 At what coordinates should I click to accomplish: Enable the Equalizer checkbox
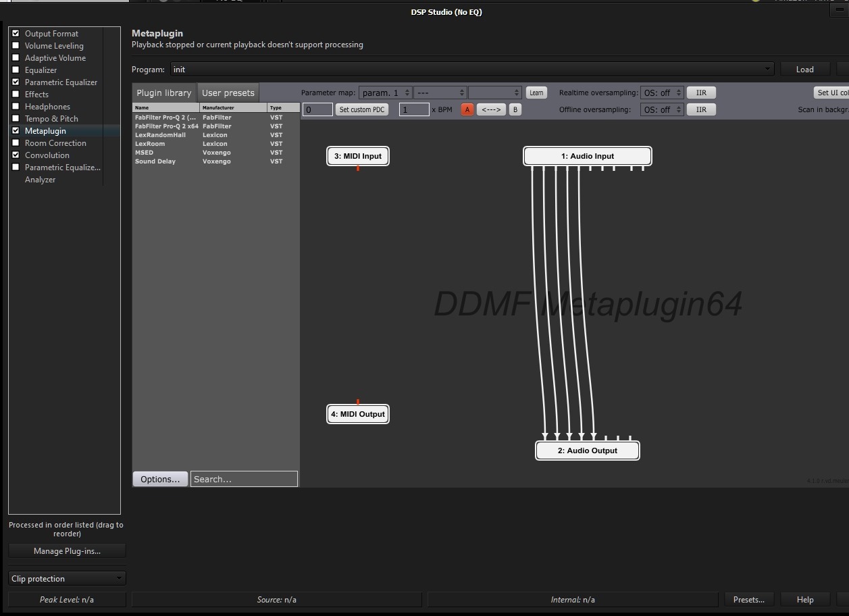click(16, 70)
